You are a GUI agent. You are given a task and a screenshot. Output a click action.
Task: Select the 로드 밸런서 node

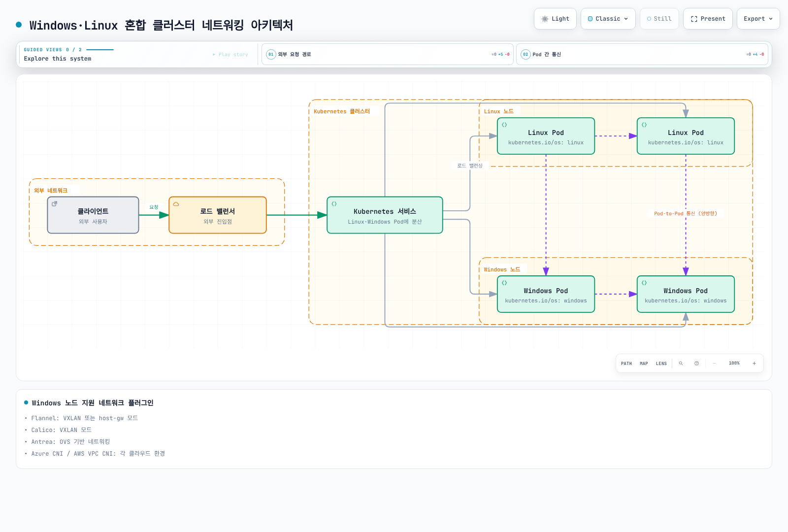pos(218,215)
